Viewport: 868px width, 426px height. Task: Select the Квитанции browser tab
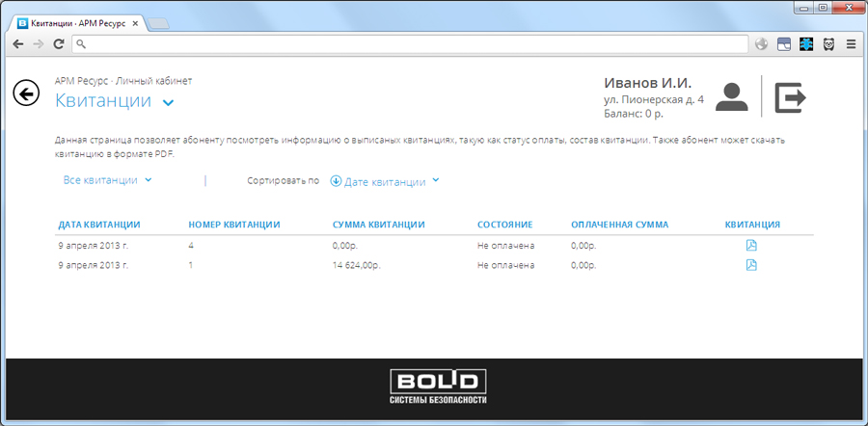click(77, 21)
